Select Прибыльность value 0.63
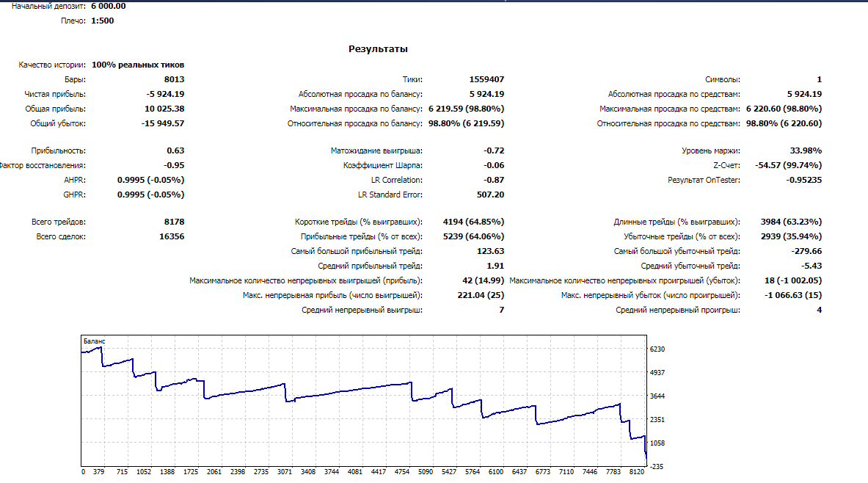The width and height of the screenshot is (868, 483). 175,150
